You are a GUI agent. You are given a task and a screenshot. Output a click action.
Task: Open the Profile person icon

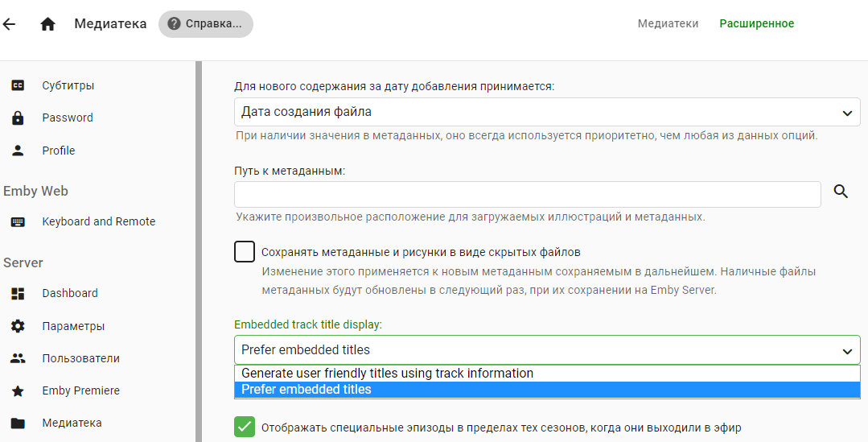point(18,151)
